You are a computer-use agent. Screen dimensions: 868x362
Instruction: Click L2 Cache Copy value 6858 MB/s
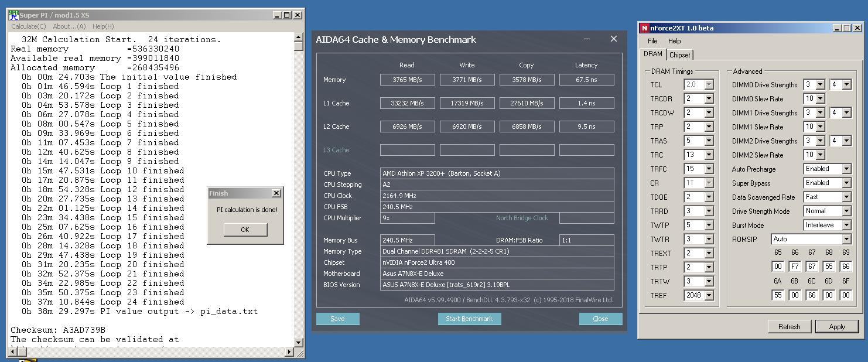click(x=527, y=127)
